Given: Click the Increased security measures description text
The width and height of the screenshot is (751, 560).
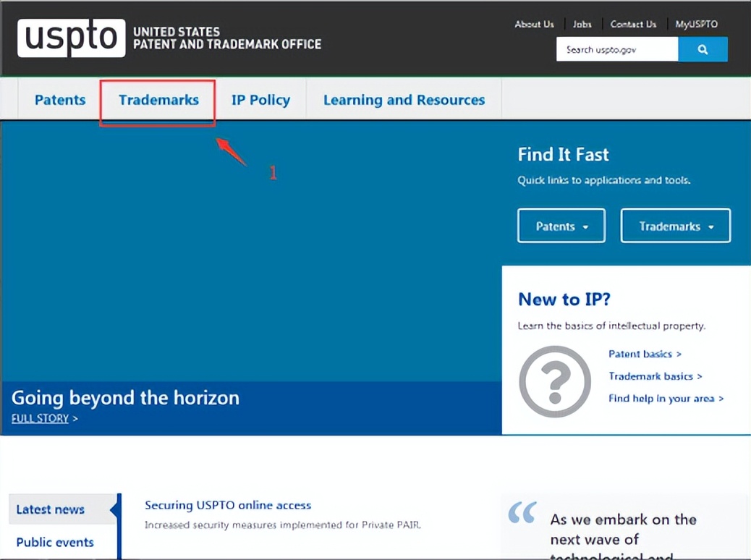Looking at the screenshot, I should click(283, 525).
